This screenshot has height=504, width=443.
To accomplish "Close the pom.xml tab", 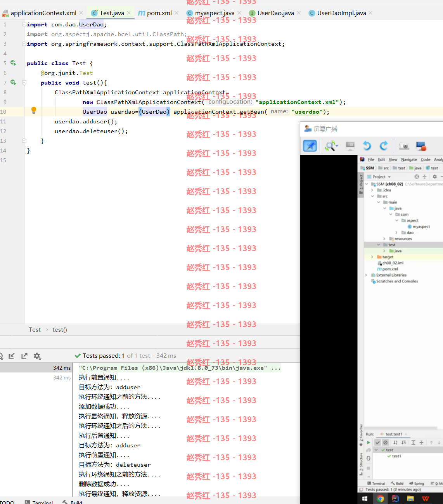I will [x=177, y=13].
